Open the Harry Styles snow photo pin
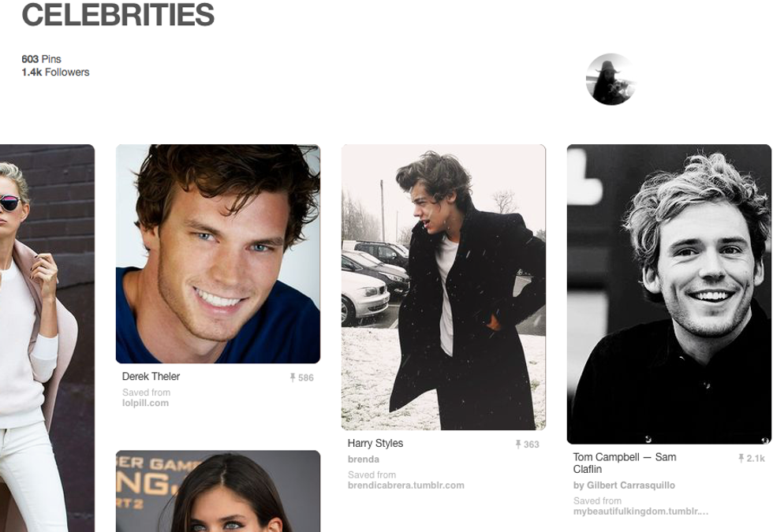 point(443,287)
